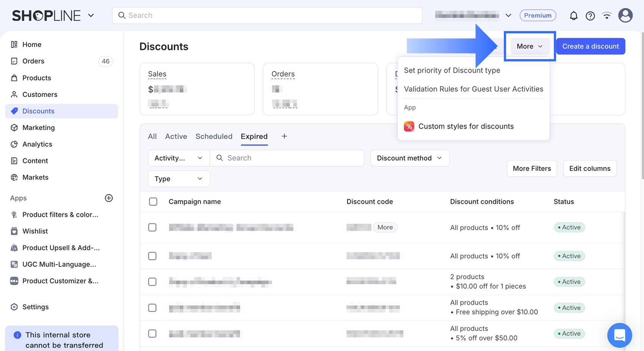Add a new view with plus tab icon
The image size is (644, 351).
coord(284,136)
